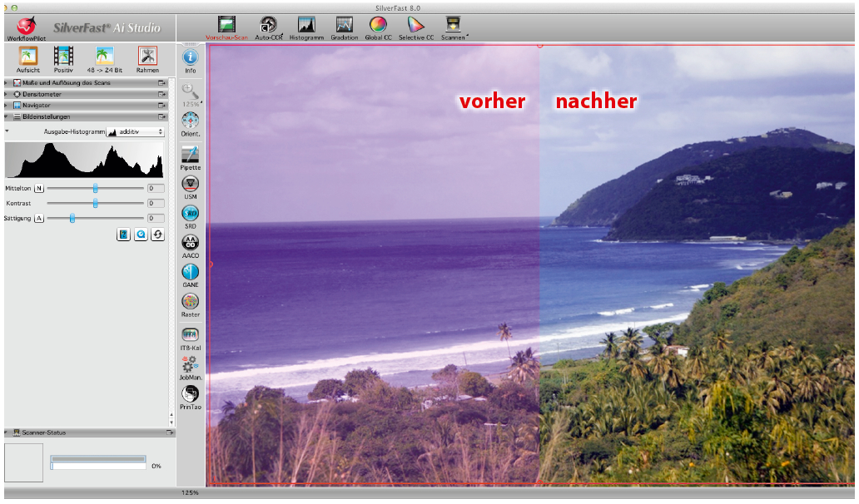
Task: Adjust the Mittelton slider handle
Action: 96,188
